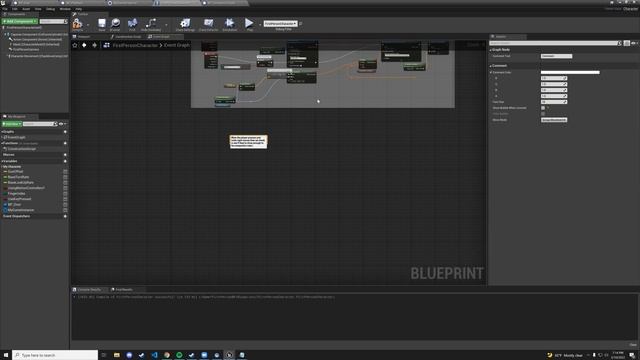Open Class Defaults from toolbar
Screen dimensions: 640x360
pos(208,24)
